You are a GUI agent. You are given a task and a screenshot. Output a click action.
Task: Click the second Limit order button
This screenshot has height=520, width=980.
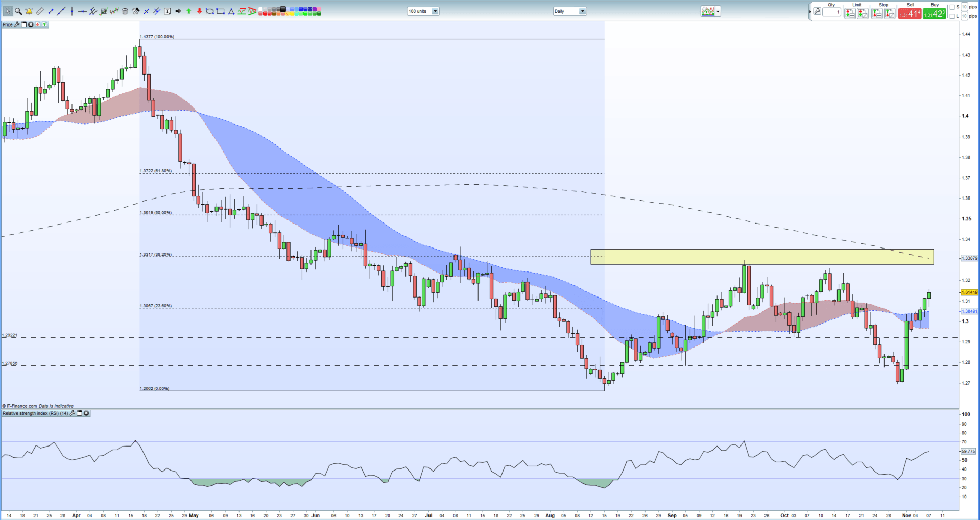(x=863, y=13)
